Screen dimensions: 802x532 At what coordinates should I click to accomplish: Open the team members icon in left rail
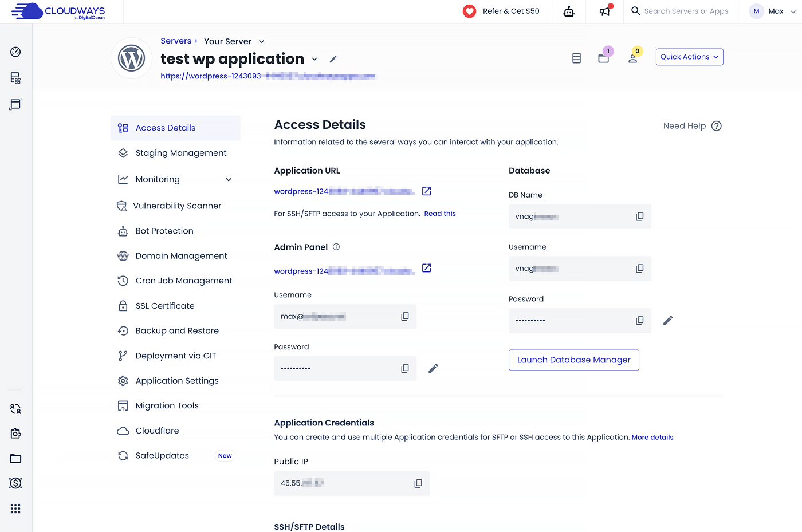[15, 409]
